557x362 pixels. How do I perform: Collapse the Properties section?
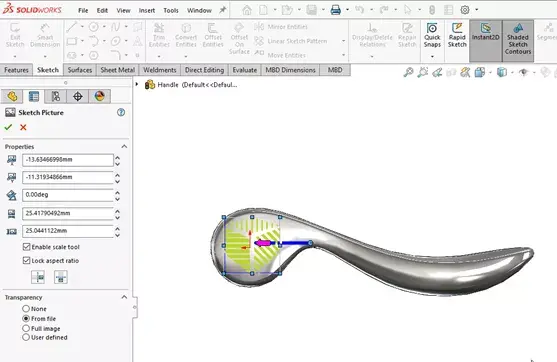coord(124,146)
